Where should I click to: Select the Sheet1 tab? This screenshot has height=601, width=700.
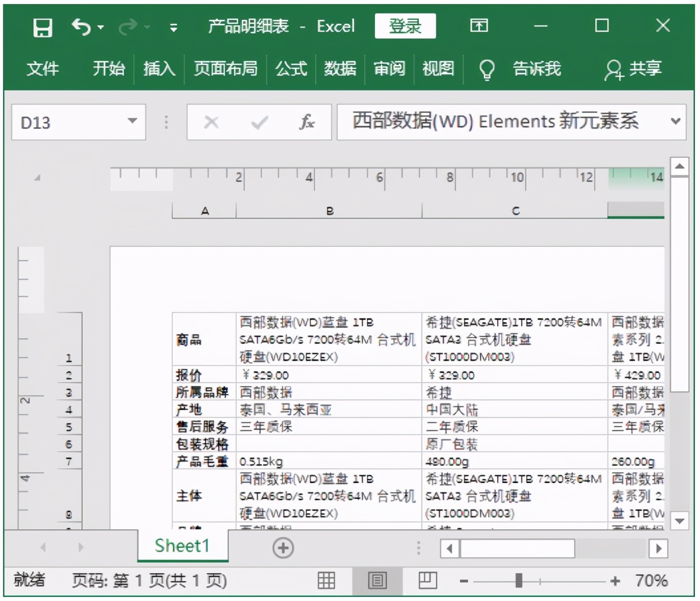(x=182, y=546)
